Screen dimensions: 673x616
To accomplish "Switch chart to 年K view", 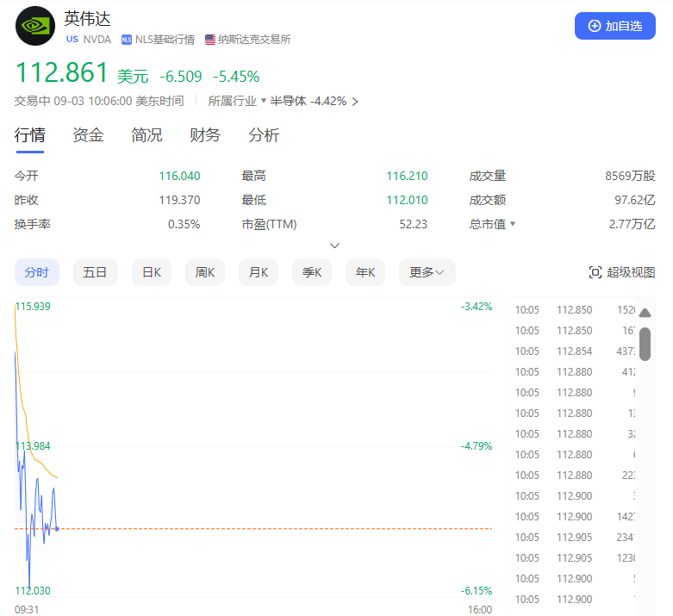I will [365, 272].
